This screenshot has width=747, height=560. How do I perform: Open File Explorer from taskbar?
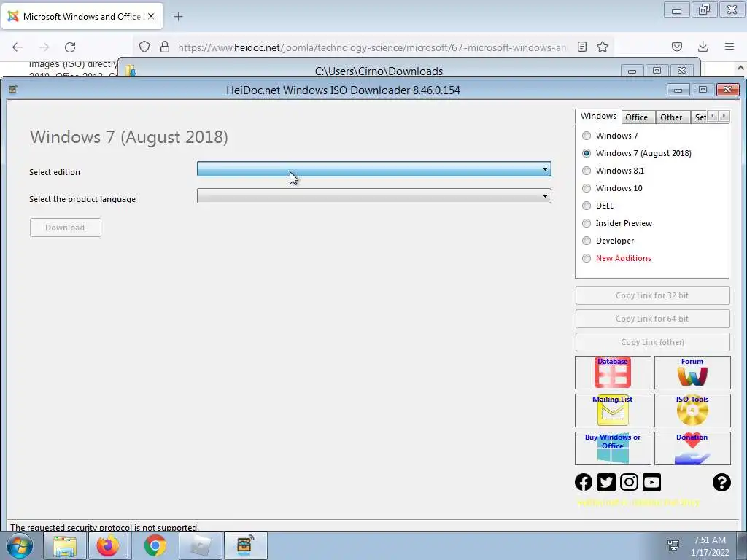tap(65, 545)
